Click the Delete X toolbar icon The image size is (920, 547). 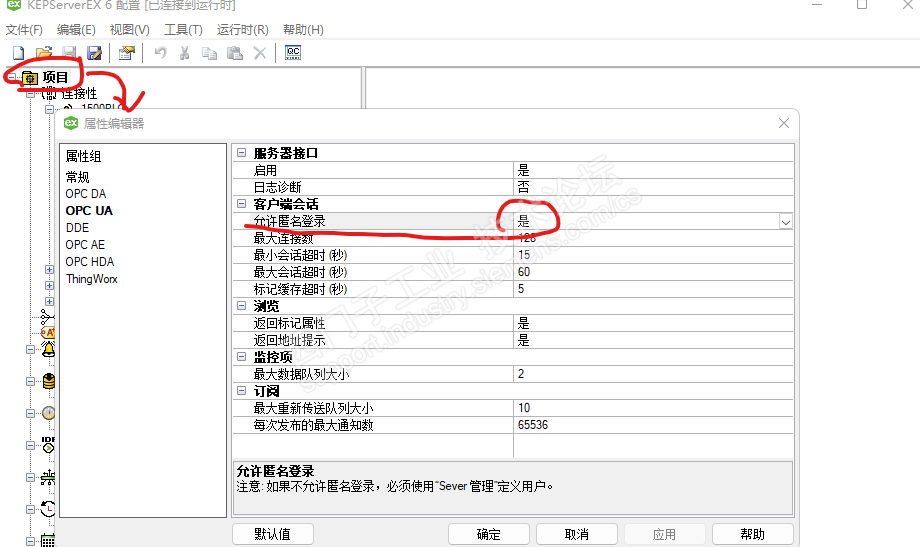click(x=260, y=53)
